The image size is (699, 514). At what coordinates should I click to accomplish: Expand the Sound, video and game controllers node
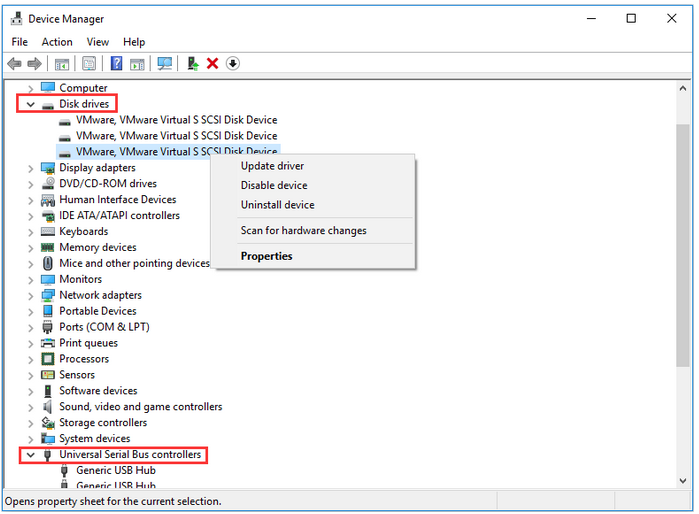31,407
